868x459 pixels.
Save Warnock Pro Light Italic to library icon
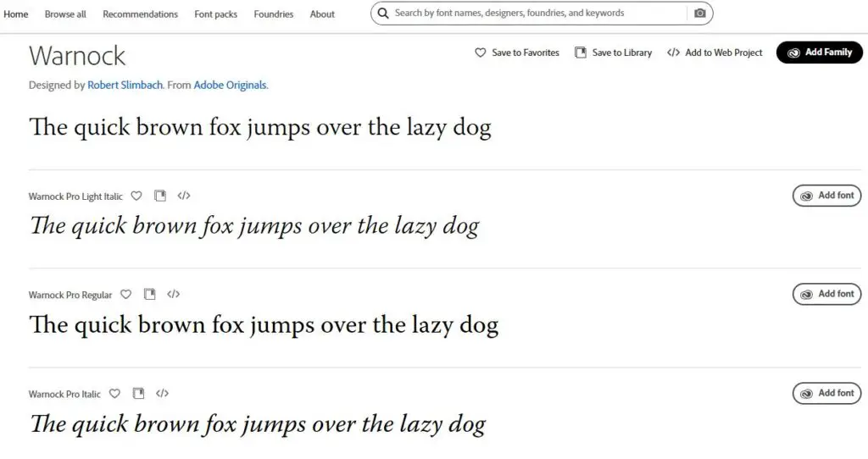coord(160,196)
